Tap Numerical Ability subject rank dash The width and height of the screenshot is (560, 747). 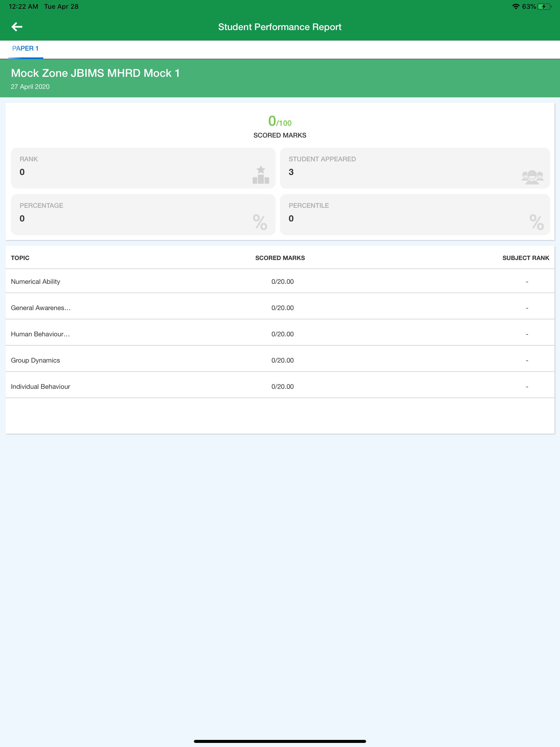click(527, 282)
